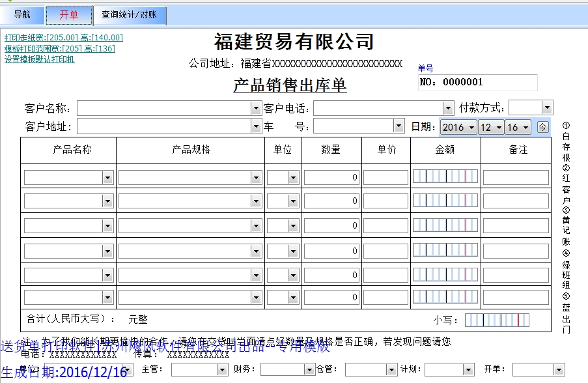Expand the 车号 dropdown
This screenshot has width=588, height=383.
(399, 126)
